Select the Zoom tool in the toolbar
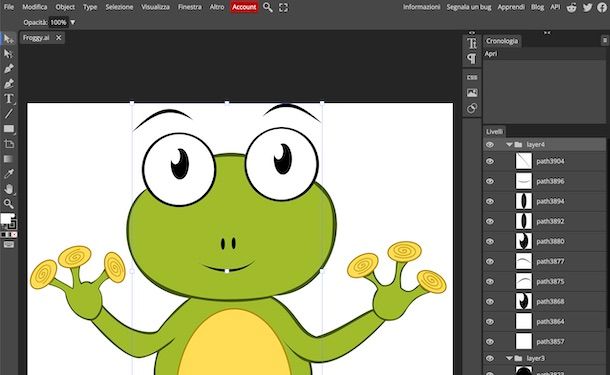 tap(9, 203)
